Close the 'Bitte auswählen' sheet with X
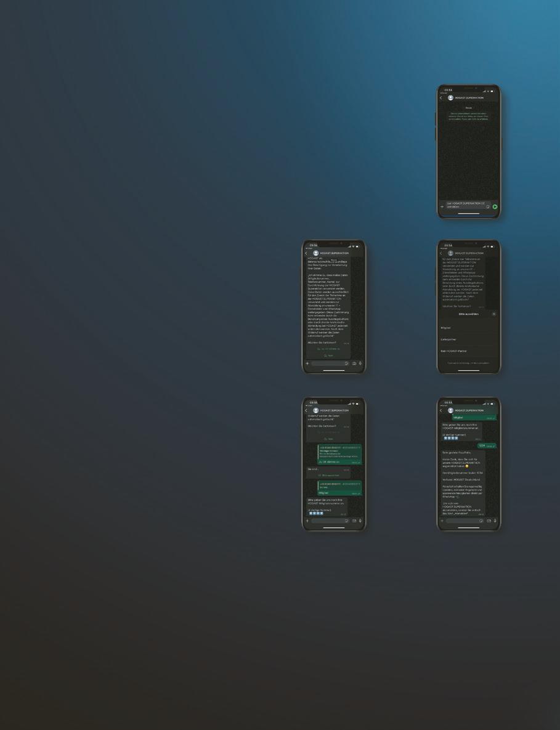 tap(494, 314)
